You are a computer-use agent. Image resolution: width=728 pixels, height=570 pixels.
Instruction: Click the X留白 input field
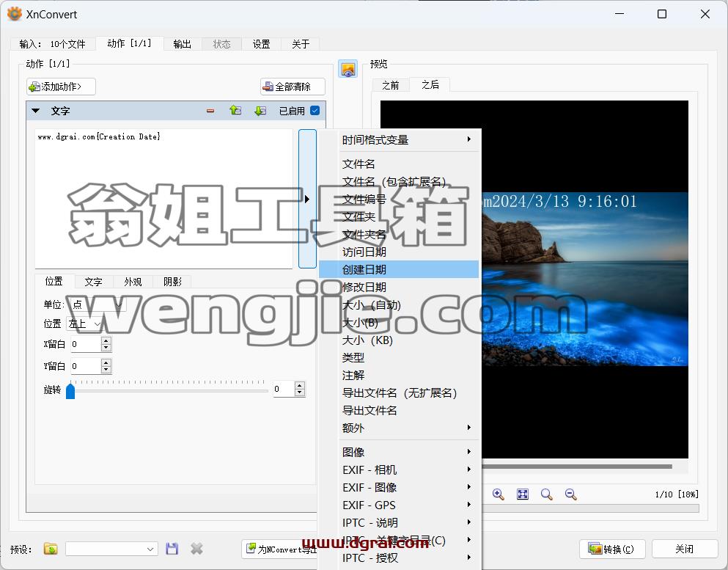click(x=86, y=344)
